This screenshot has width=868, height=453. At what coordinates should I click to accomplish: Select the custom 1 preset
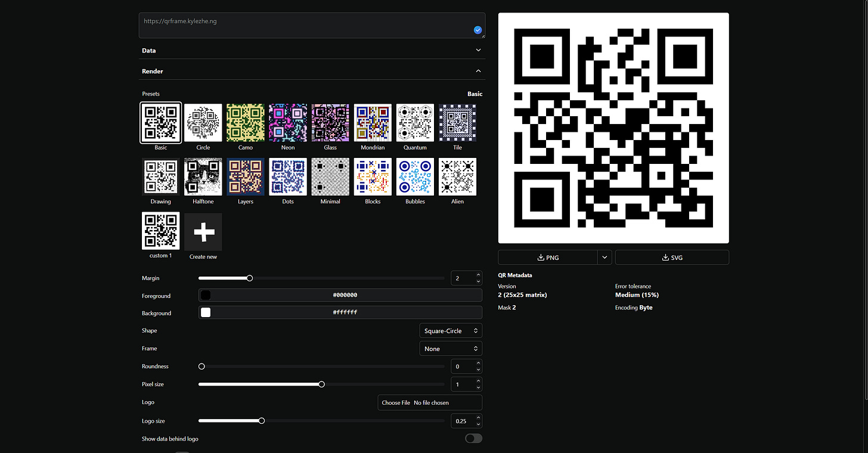pos(161,231)
